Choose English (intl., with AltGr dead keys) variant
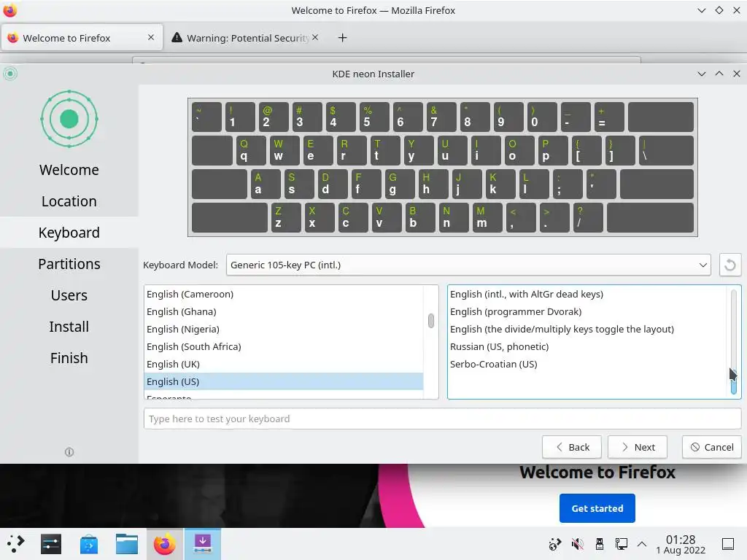The image size is (747, 560). (587, 295)
